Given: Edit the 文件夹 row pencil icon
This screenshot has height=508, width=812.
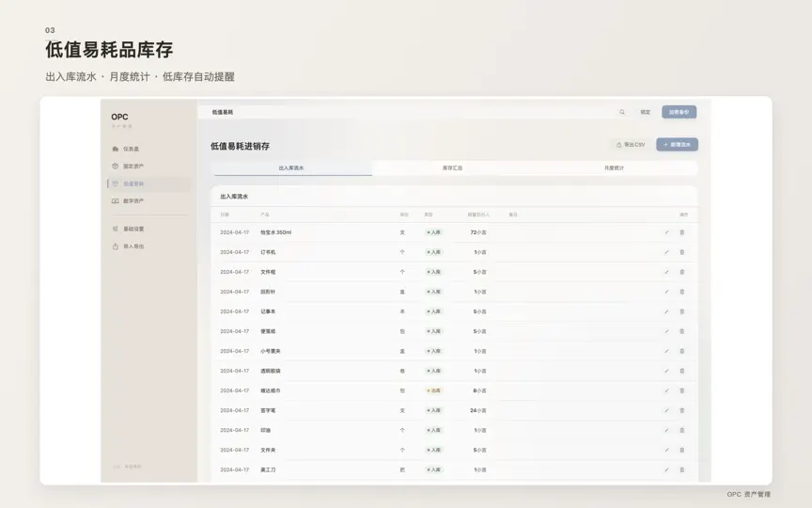Looking at the screenshot, I should pyautogui.click(x=666, y=450).
